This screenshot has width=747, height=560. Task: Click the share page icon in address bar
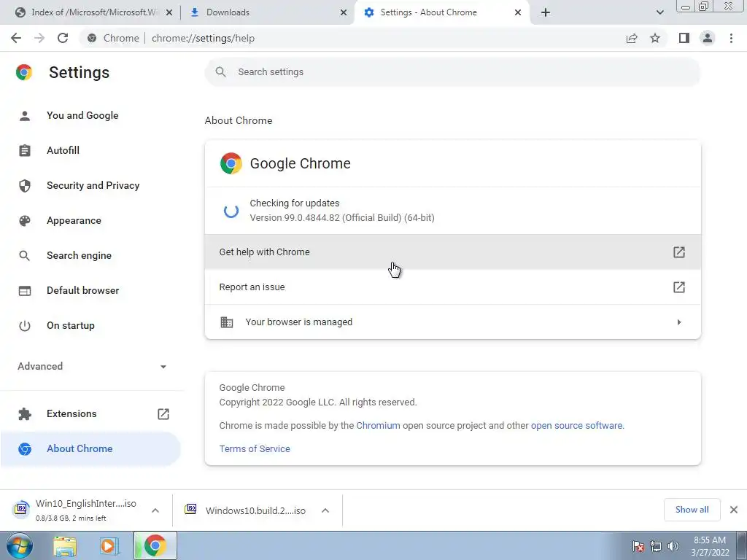[632, 38]
